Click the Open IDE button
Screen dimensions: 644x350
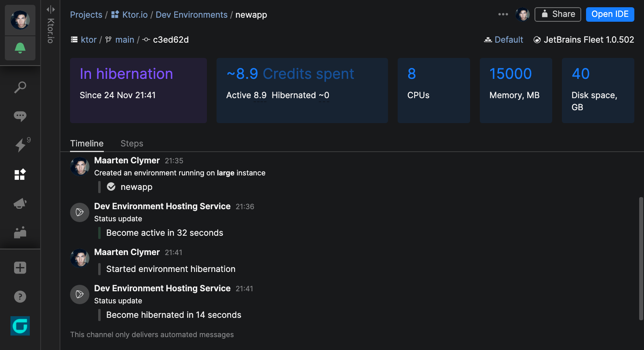[610, 14]
